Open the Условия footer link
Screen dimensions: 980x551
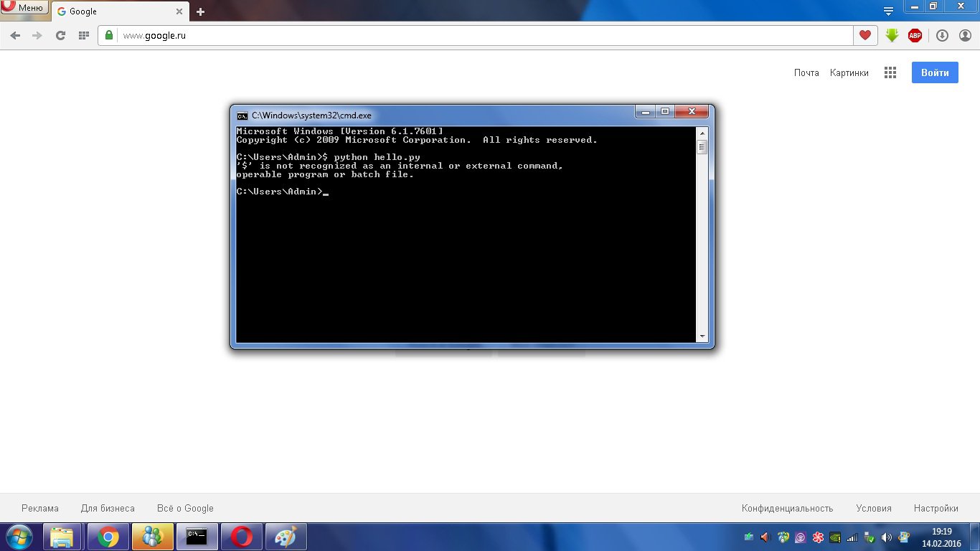(x=874, y=508)
